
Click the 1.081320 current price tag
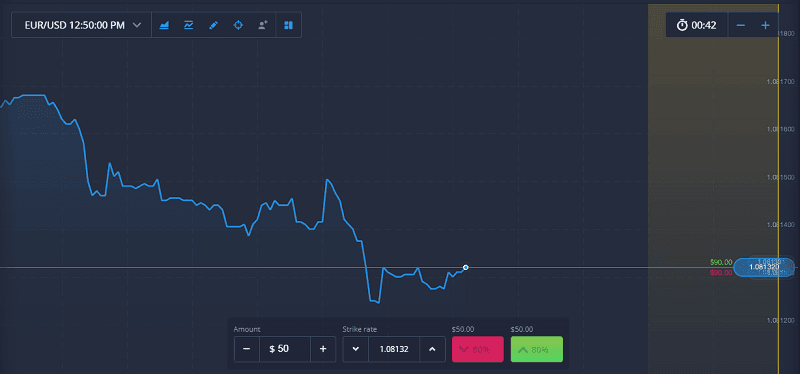tap(764, 267)
